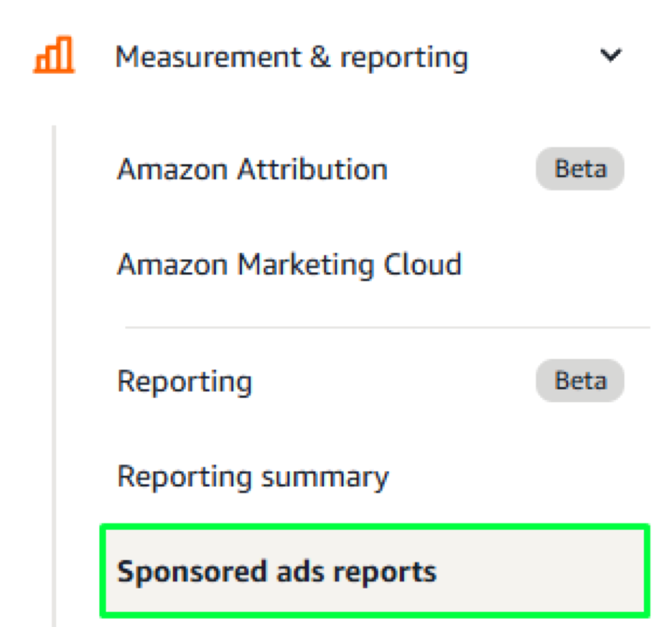
Task: Open Amazon Attribution
Action: [x=252, y=170]
